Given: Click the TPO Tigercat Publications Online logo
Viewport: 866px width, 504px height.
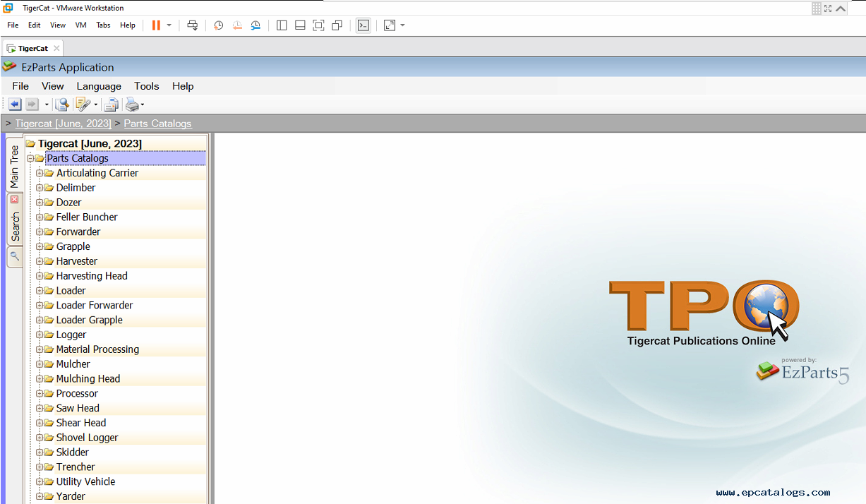Looking at the screenshot, I should [x=703, y=313].
